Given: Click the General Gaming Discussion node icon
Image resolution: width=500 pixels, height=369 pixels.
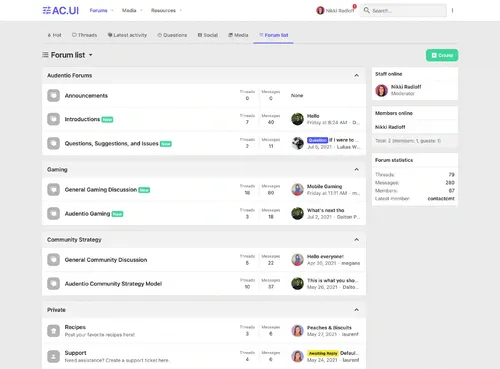Looking at the screenshot, I should coord(53,190).
